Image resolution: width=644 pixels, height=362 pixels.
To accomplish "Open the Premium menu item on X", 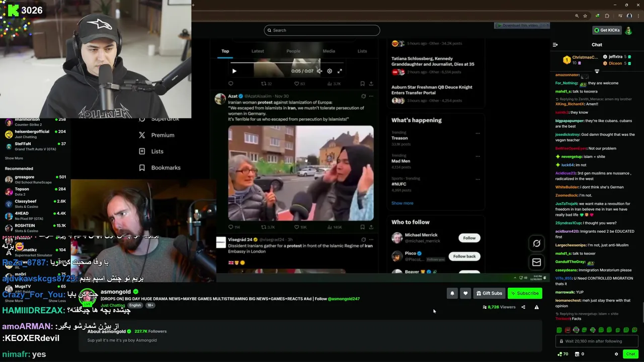I will [156, 135].
